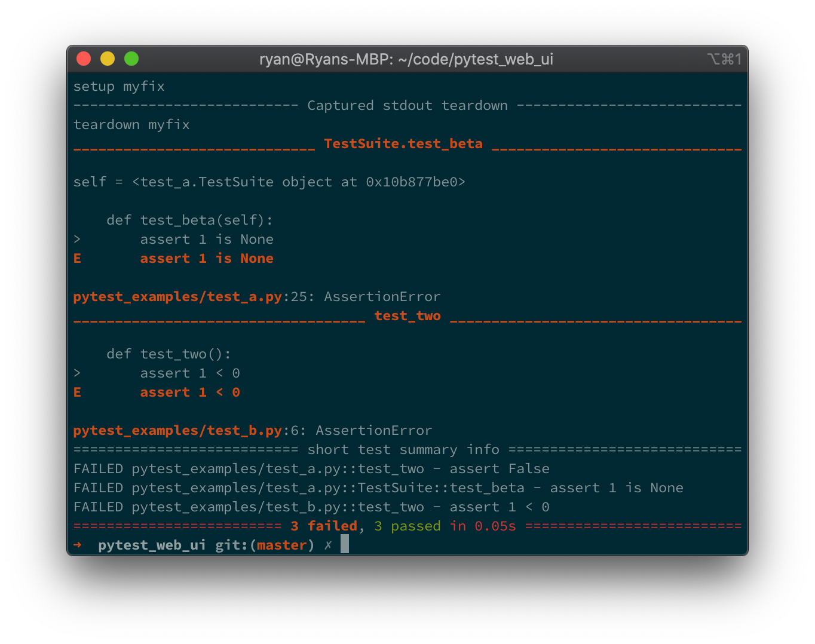This screenshot has width=815, height=644.
Task: Click the arrow prompt symbol
Action: click(x=77, y=544)
